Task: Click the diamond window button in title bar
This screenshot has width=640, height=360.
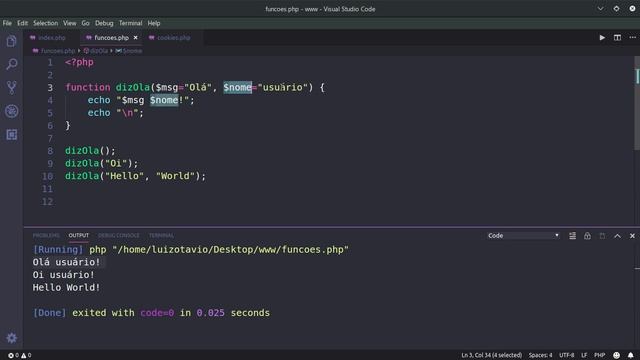Action: coord(616,9)
